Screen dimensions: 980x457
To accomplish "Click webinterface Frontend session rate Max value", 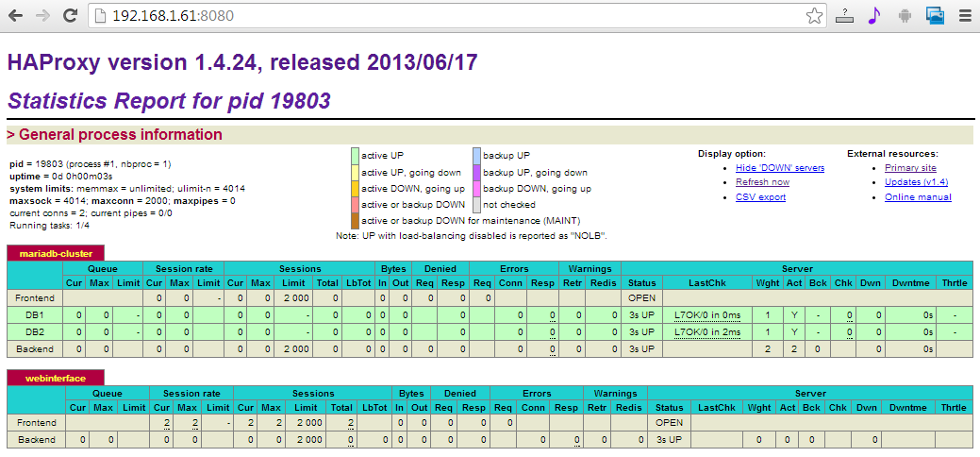I will [195, 423].
